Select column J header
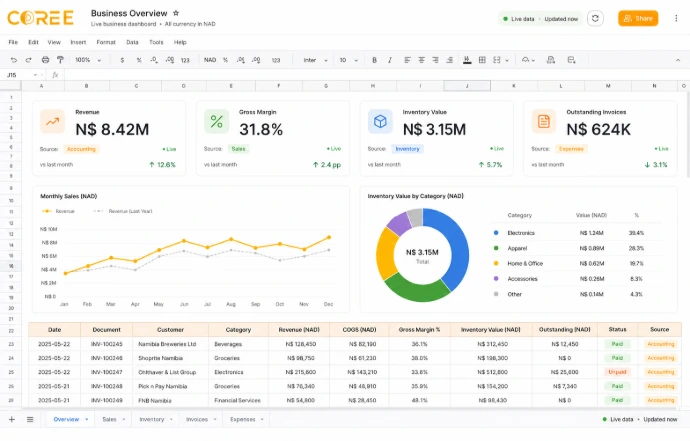The height and width of the screenshot is (441, 690). pos(467,86)
